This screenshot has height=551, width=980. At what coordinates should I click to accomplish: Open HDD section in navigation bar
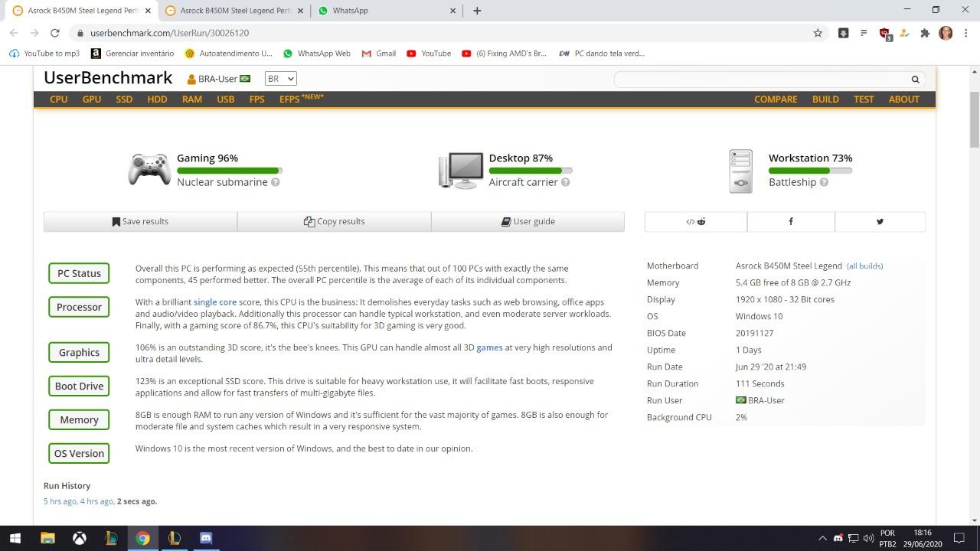[x=157, y=99]
